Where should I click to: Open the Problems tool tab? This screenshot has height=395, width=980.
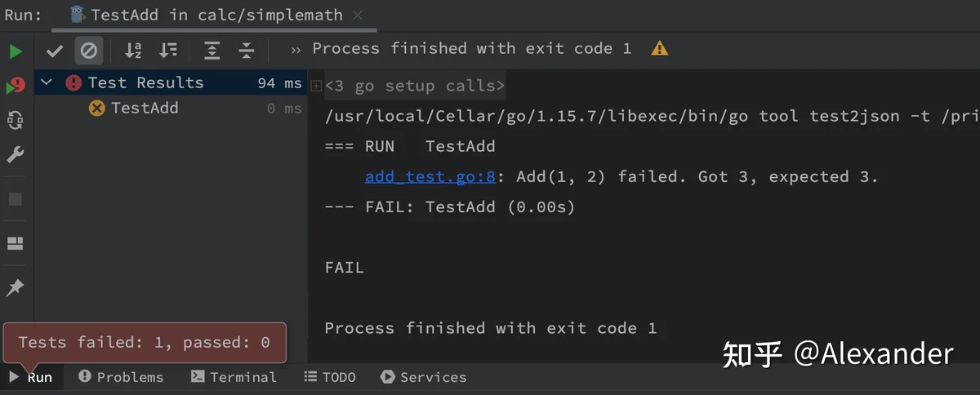coord(121,377)
